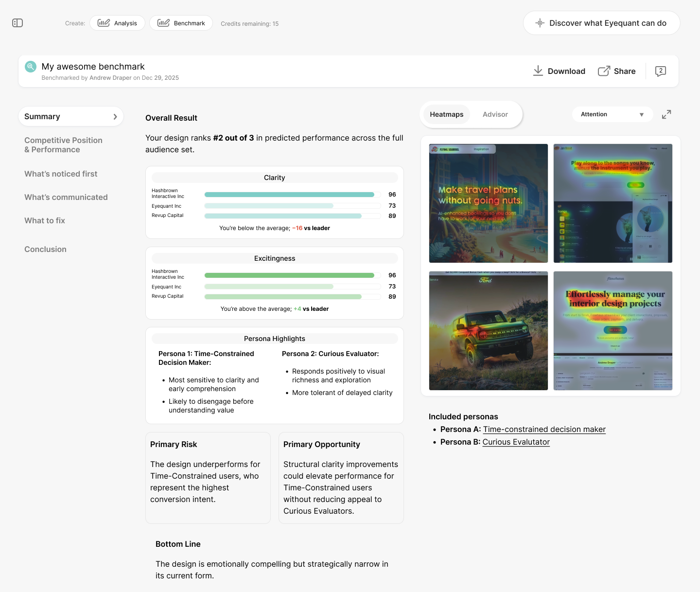Click the sparkle icon in Discover button

coord(540,23)
